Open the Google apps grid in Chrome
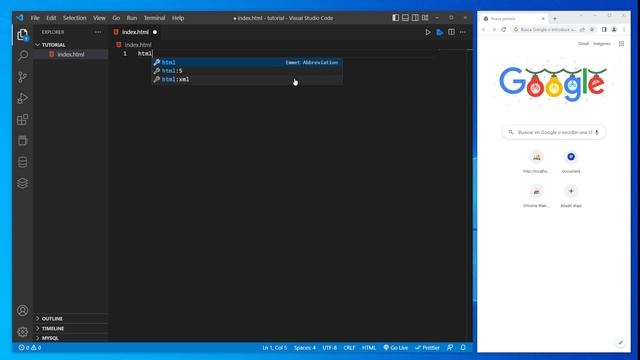The height and width of the screenshot is (360, 640). pos(621,44)
